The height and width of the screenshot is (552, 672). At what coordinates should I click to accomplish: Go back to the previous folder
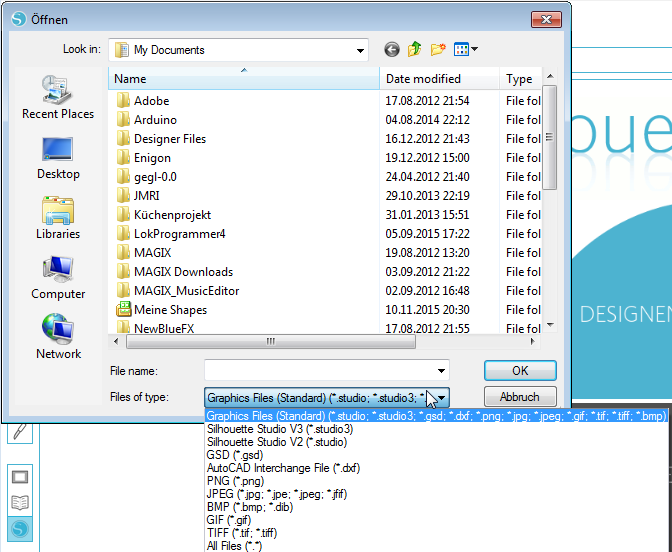coord(392,50)
